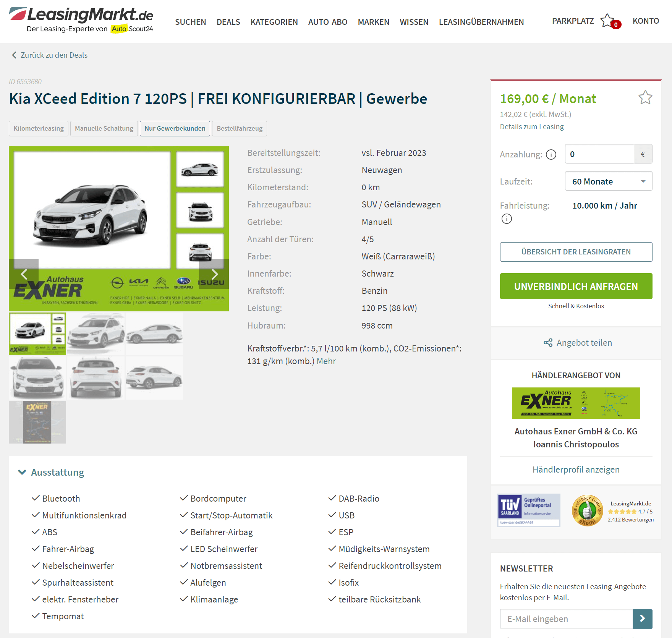Click Übersicht der Leasingraten button
The height and width of the screenshot is (638, 672).
click(576, 252)
